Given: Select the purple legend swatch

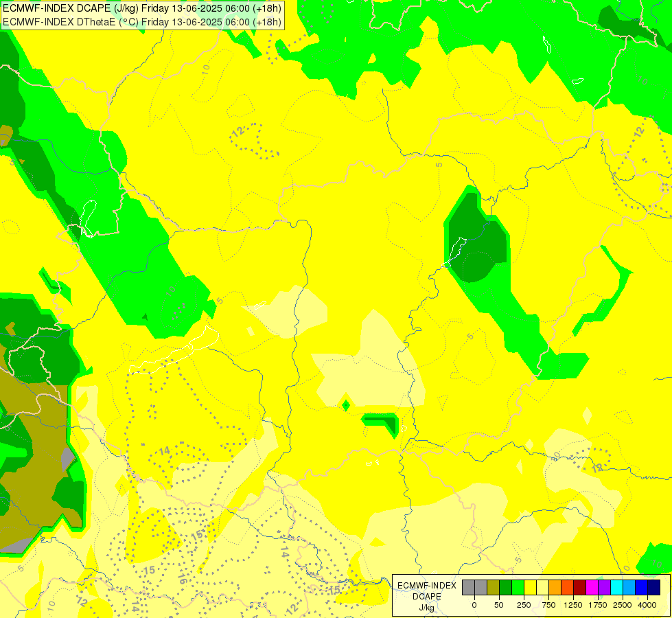Looking at the screenshot, I should 604,587.
